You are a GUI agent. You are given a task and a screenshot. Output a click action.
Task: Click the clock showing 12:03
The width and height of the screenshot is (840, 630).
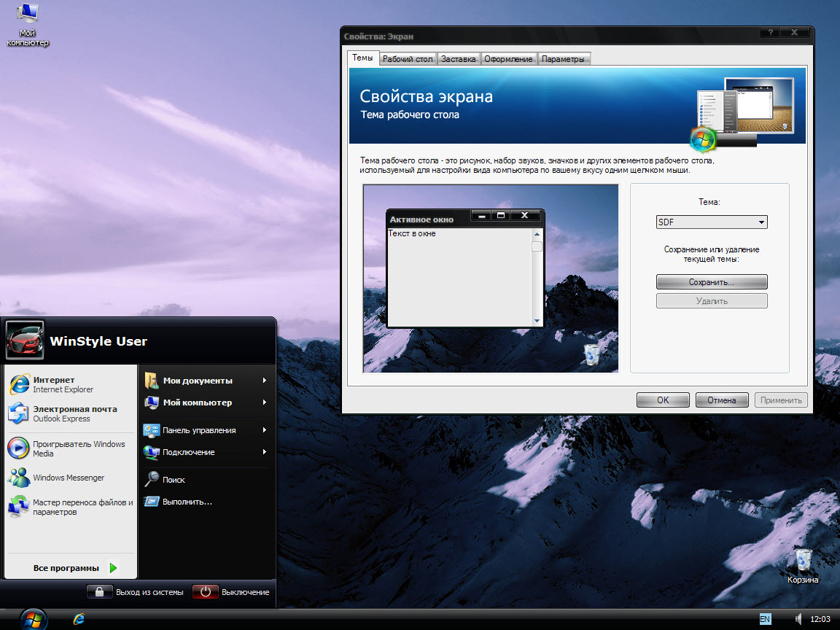[x=820, y=619]
